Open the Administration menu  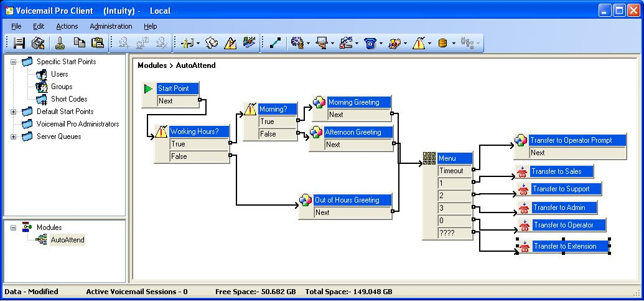point(111,26)
